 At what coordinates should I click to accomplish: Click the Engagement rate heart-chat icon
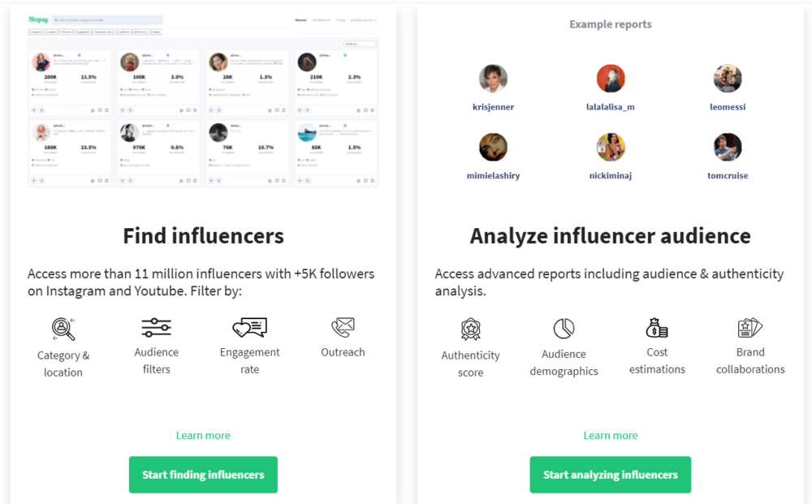(x=249, y=328)
